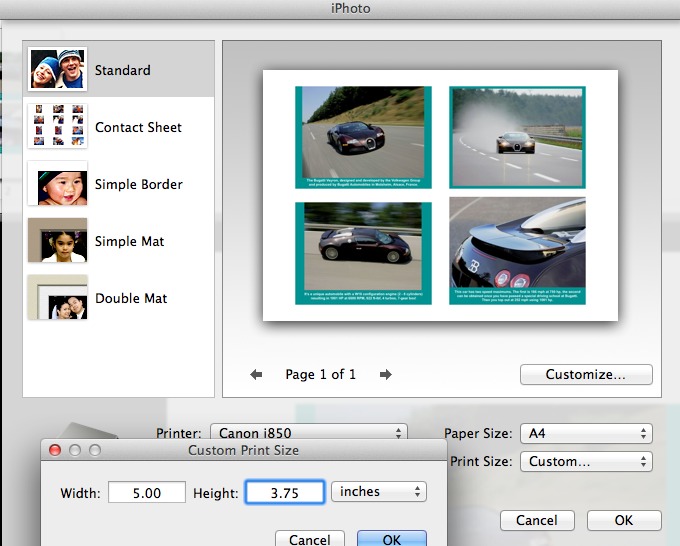Choose the Double Mat theme icon
The width and height of the screenshot is (680, 546).
coord(57,298)
